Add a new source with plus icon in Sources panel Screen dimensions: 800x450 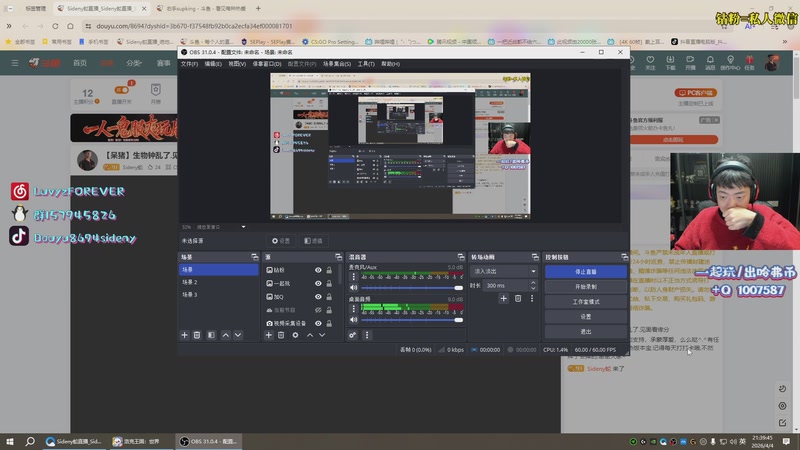tap(269, 335)
